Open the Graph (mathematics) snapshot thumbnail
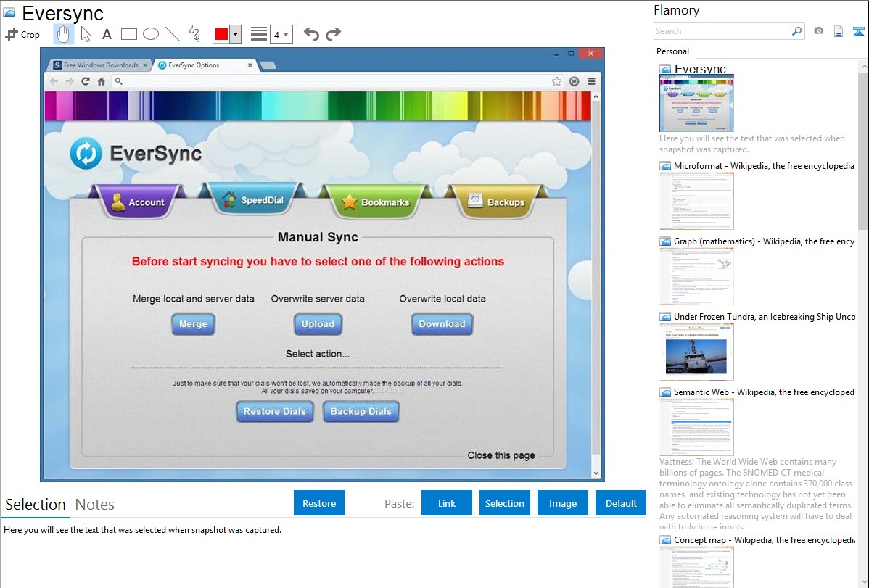Viewport: 869px width, 588px height. [696, 276]
